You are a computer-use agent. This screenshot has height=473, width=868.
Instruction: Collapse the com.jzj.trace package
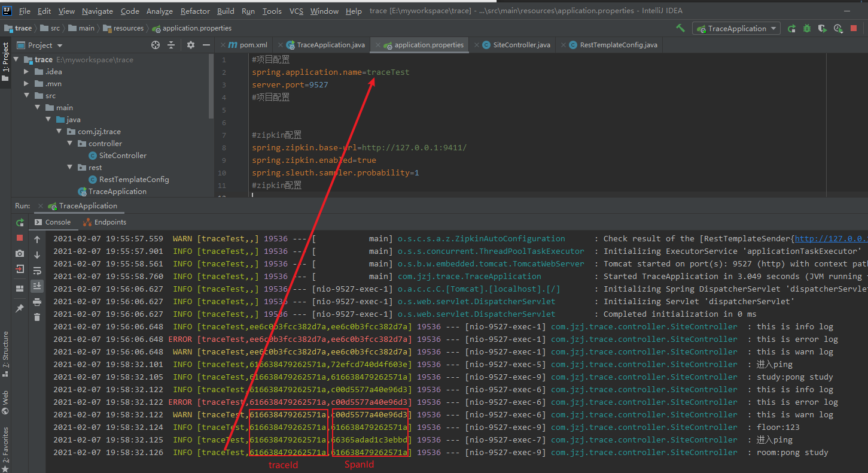pos(59,132)
